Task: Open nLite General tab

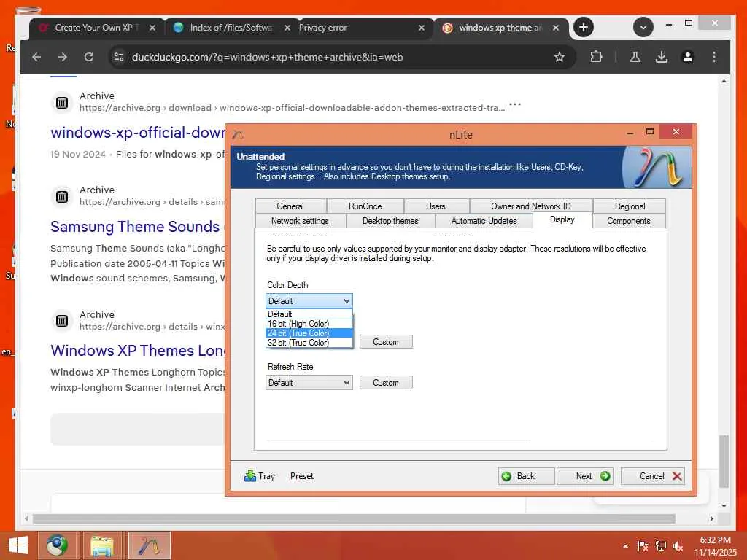Action: click(x=290, y=206)
